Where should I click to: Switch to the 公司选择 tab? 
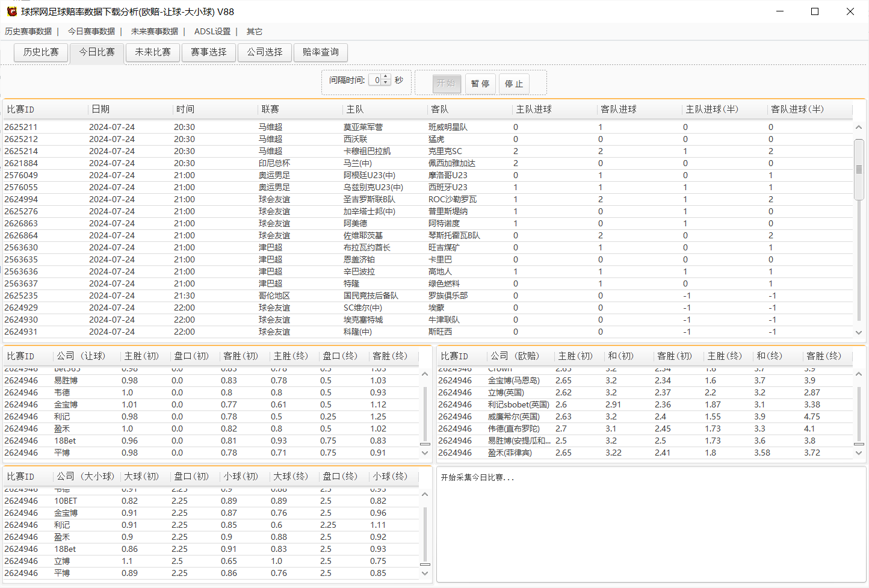[x=265, y=52]
